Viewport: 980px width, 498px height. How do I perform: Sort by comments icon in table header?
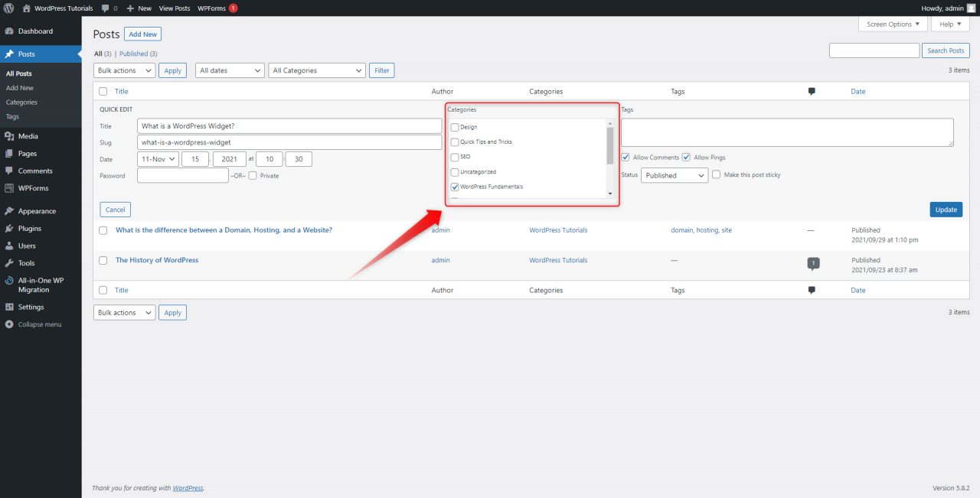[x=812, y=91]
